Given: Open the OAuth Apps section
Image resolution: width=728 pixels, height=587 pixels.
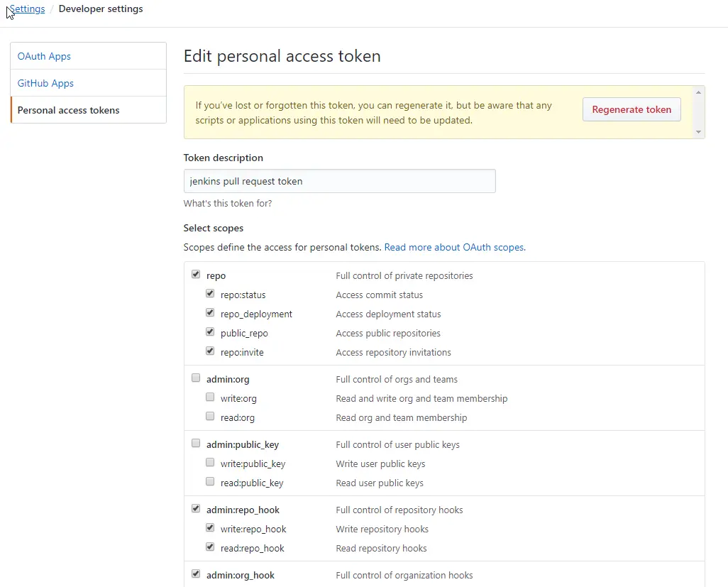Looking at the screenshot, I should tap(44, 56).
